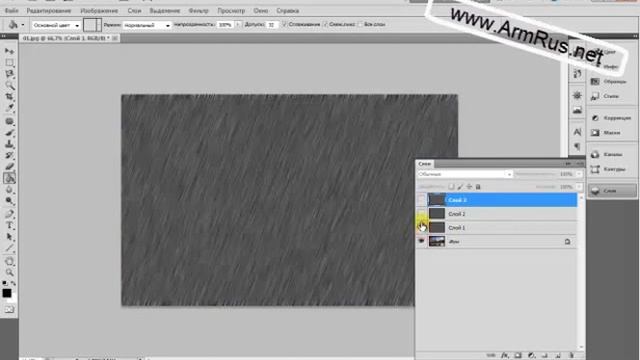Reset default foreground and background colors
This screenshot has height=360, width=640.
pos(4,283)
